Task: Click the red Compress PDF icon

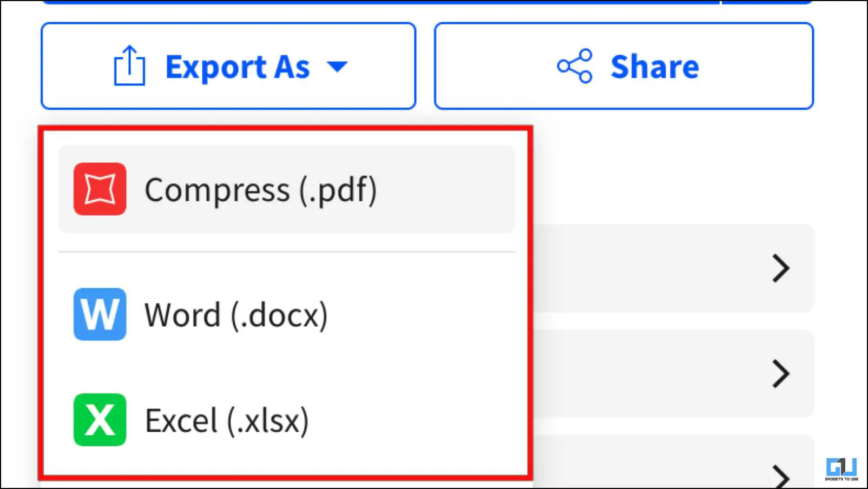Action: pyautogui.click(x=100, y=189)
